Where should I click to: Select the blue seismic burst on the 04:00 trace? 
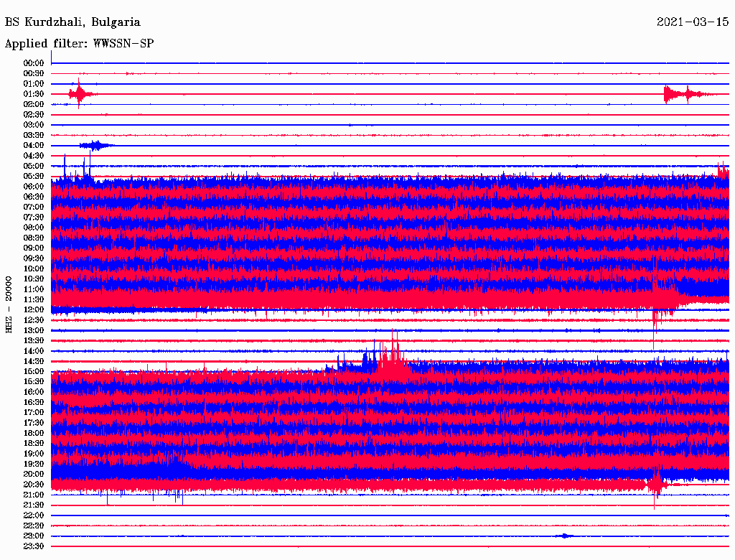(x=95, y=146)
